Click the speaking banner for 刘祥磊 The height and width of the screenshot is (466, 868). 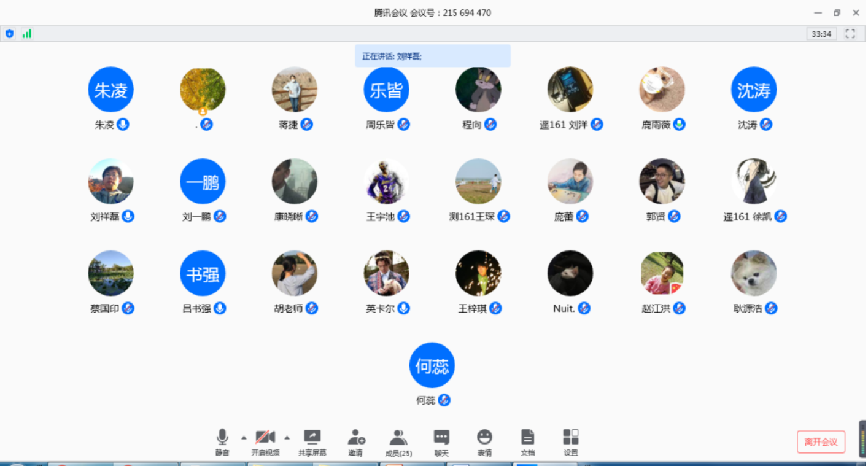[x=432, y=56]
